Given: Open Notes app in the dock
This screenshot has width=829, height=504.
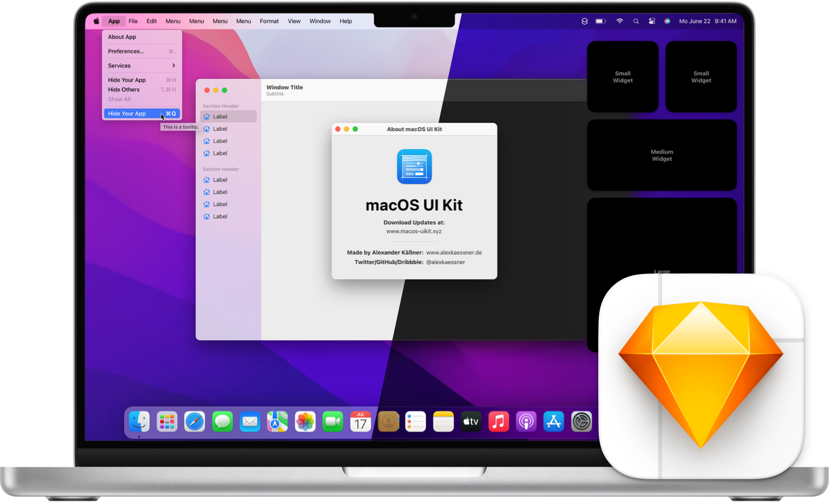Looking at the screenshot, I should point(443,422).
